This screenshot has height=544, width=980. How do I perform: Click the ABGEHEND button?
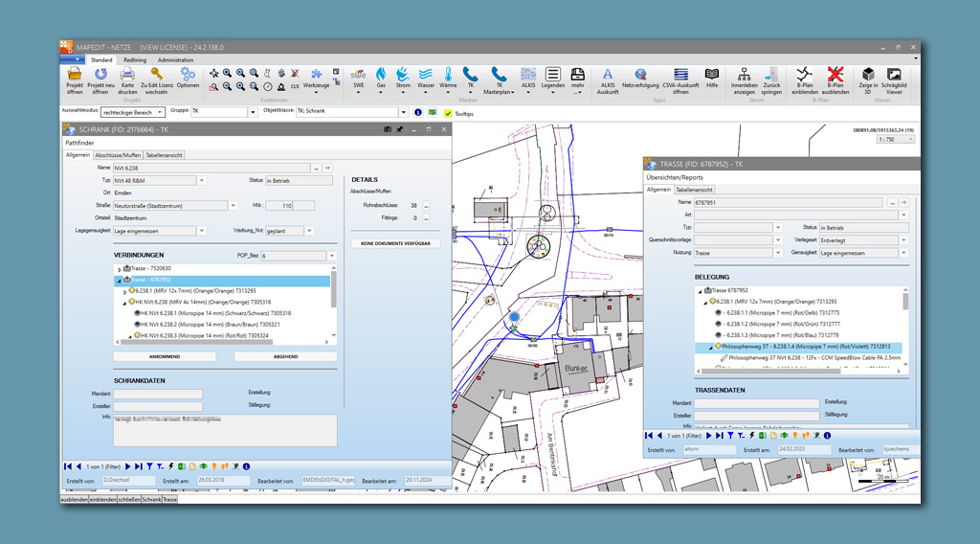(x=285, y=356)
